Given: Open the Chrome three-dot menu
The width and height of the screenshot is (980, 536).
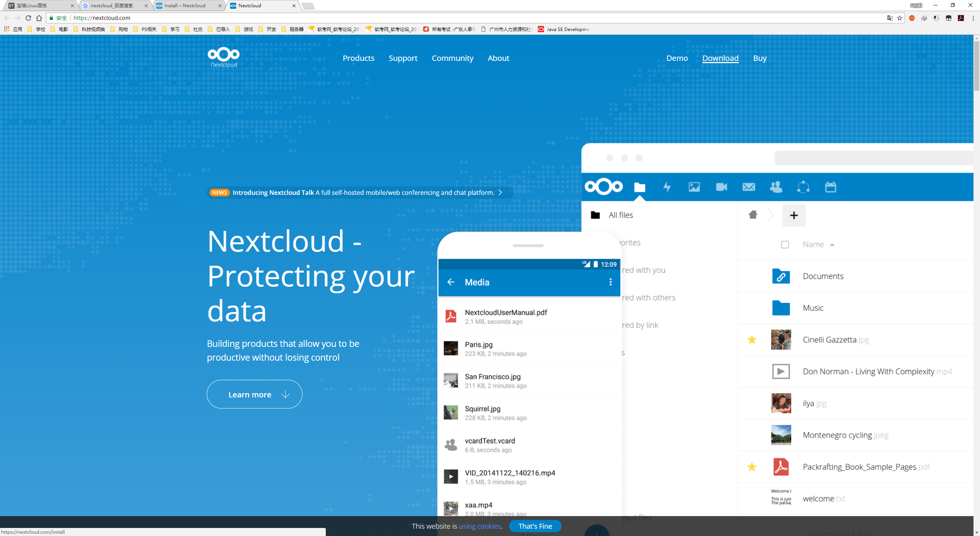Looking at the screenshot, I should coord(973,18).
